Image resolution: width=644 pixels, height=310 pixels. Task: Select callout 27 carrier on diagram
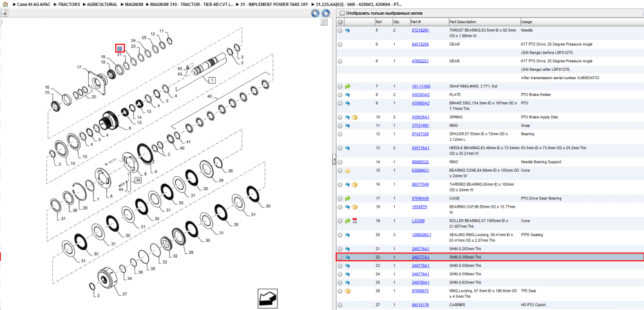[124, 293]
